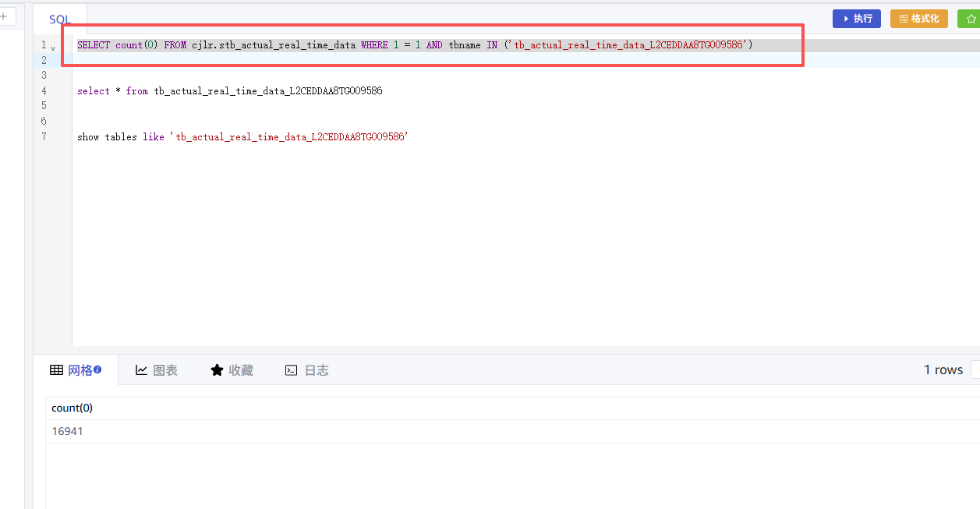
Task: Switch to the 网格 results tab
Action: tap(76, 370)
